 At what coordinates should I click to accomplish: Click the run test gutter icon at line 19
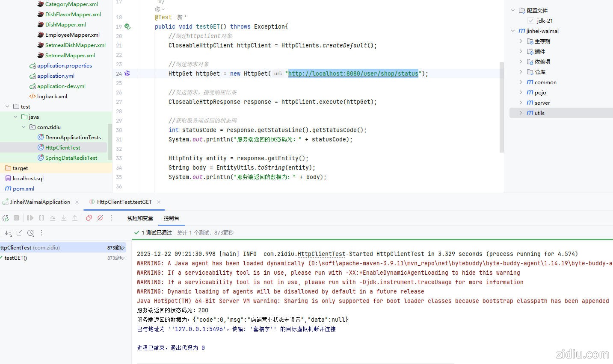(127, 26)
